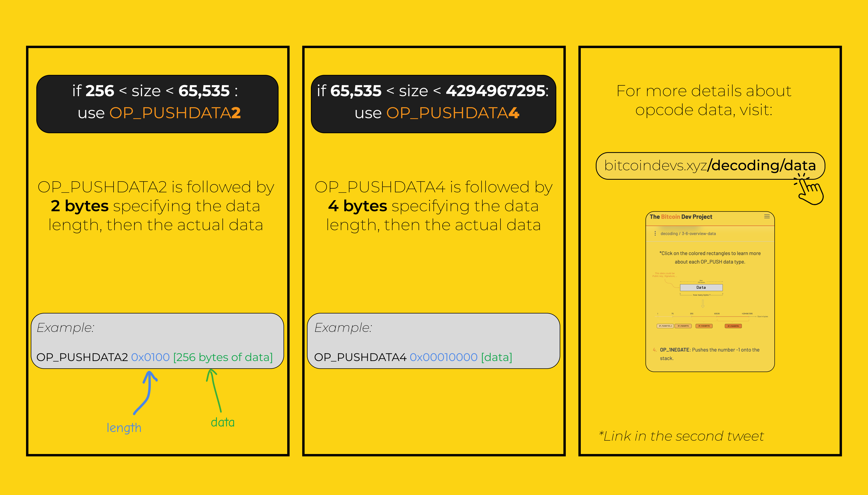Click the Bitcoin Dev Project website thumbnail
This screenshot has height=495, width=868.
[710, 291]
